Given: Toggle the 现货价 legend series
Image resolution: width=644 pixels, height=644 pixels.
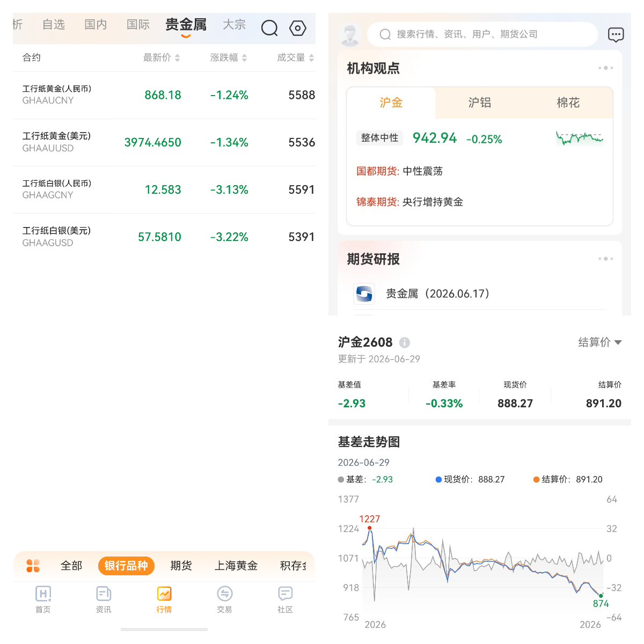Looking at the screenshot, I should pos(470,479).
